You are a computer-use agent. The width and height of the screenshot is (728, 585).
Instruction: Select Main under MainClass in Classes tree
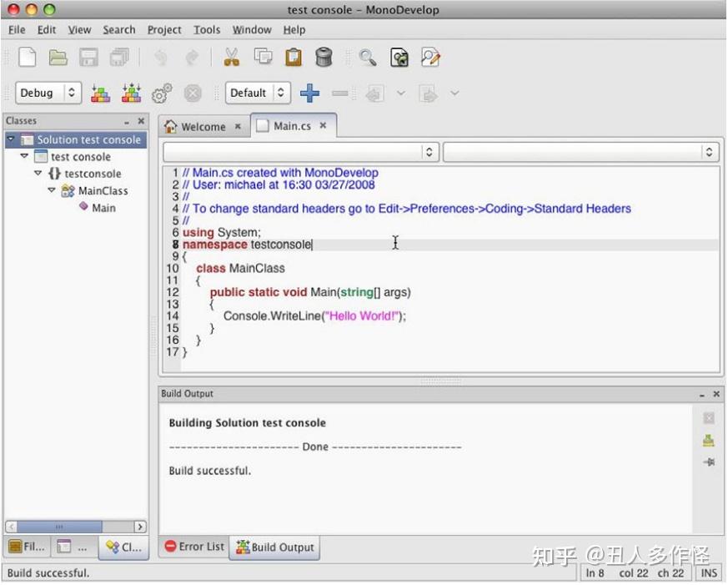point(103,207)
